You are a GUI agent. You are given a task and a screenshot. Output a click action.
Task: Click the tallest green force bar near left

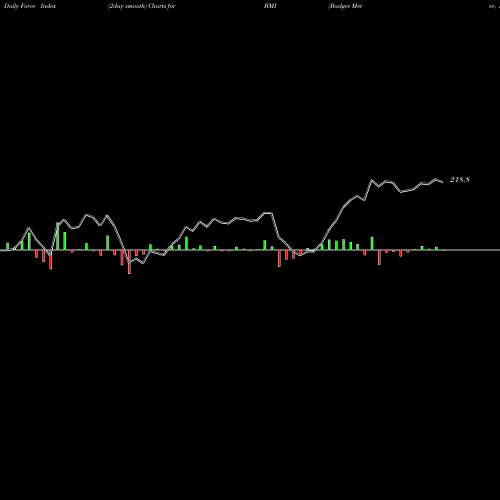58,236
